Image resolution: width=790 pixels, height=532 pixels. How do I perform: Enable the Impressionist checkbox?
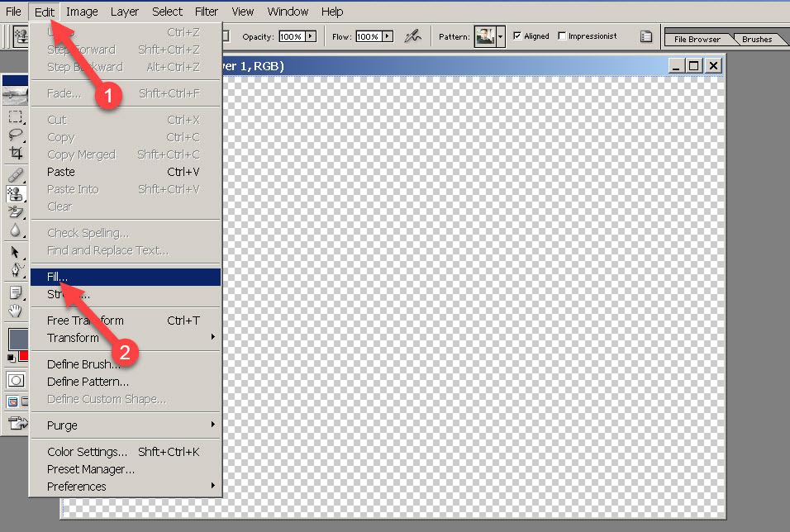(563, 36)
